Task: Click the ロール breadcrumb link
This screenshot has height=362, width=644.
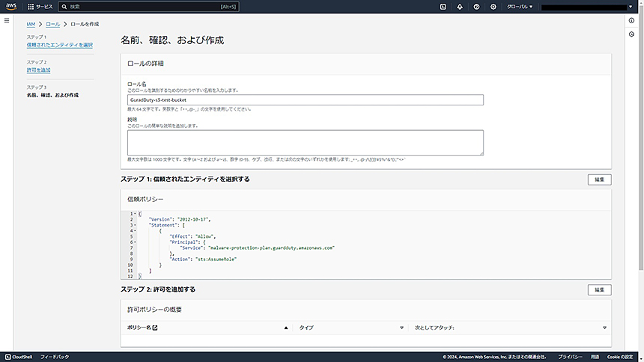Action: 52,24
